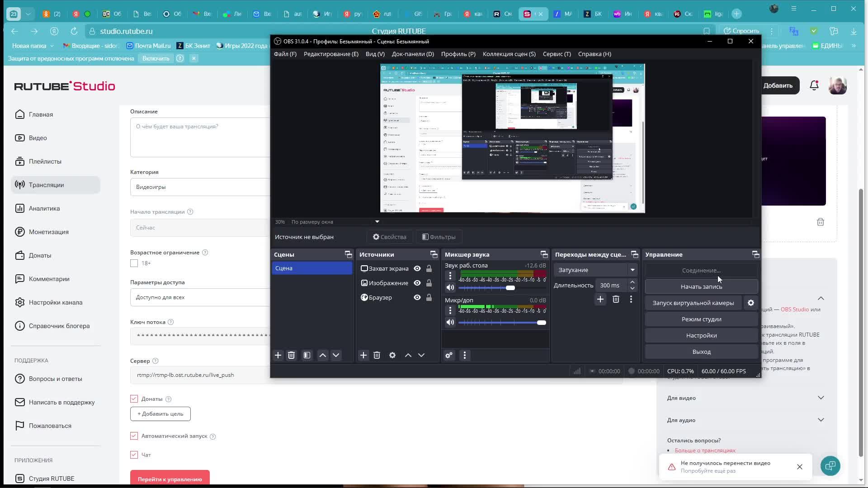Open source properties gear in Sources toolbar
The image size is (868, 488).
pos(392,356)
